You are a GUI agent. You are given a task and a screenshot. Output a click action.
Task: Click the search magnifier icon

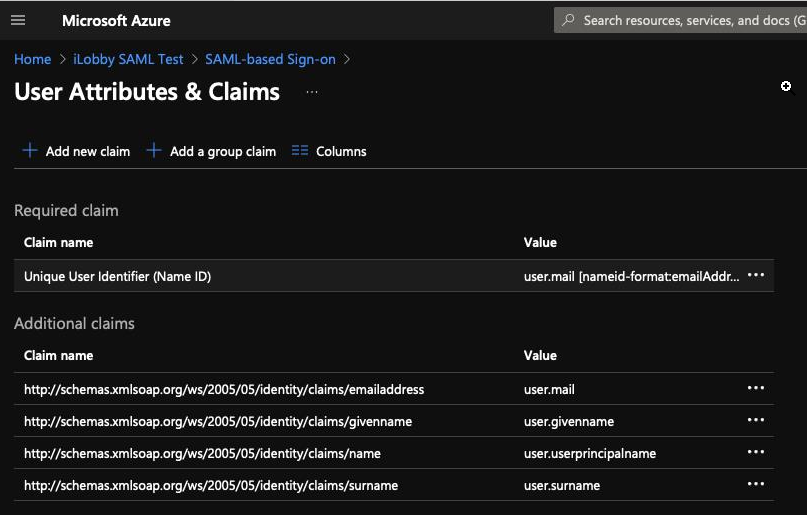pyautogui.click(x=569, y=20)
